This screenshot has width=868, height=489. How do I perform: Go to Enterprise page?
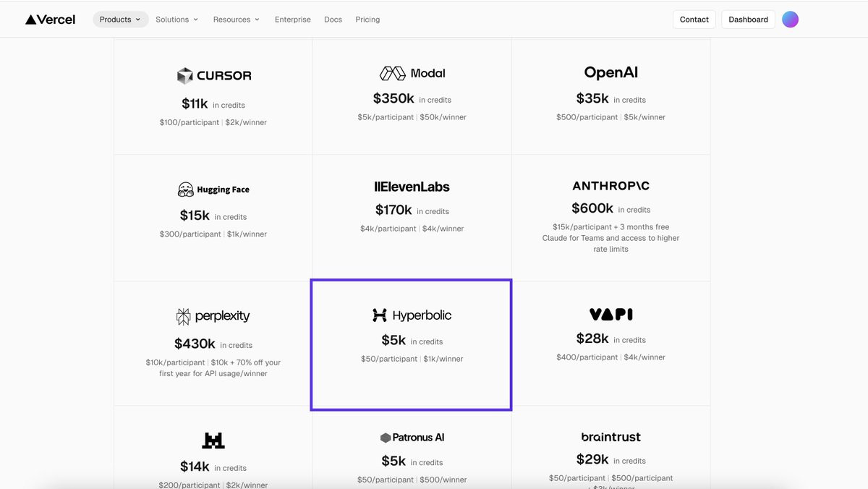[293, 20]
